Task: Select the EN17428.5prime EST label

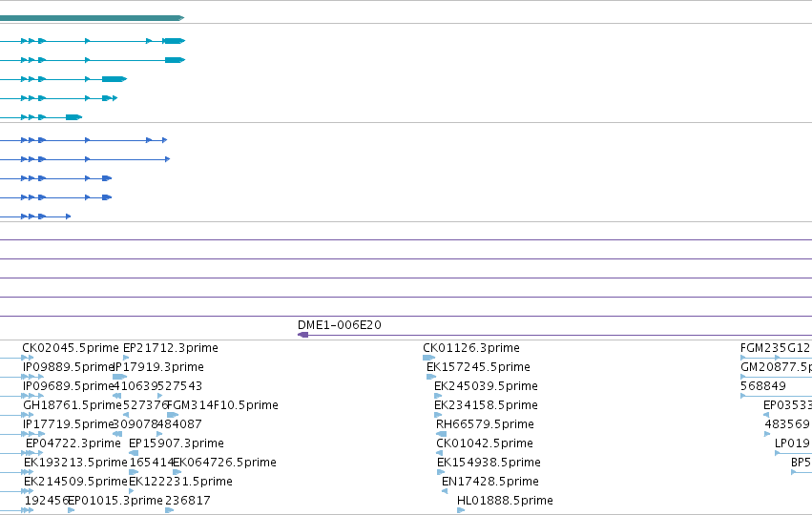Action: [489, 482]
